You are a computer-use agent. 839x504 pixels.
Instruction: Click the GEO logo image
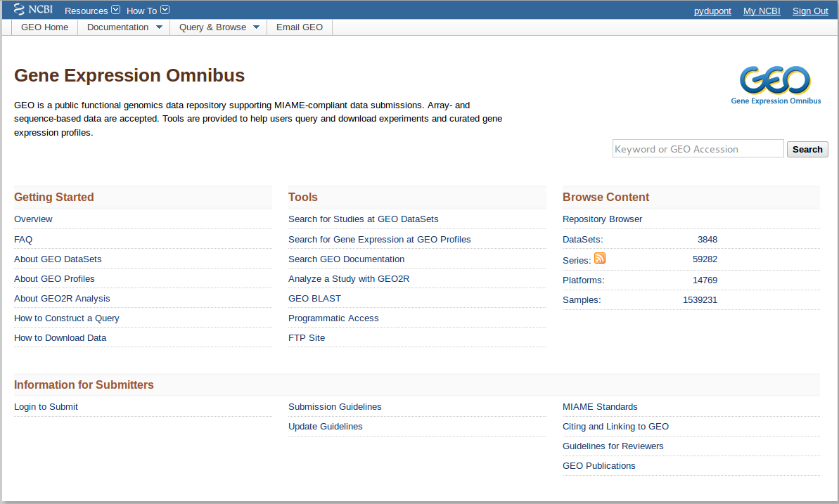[776, 85]
